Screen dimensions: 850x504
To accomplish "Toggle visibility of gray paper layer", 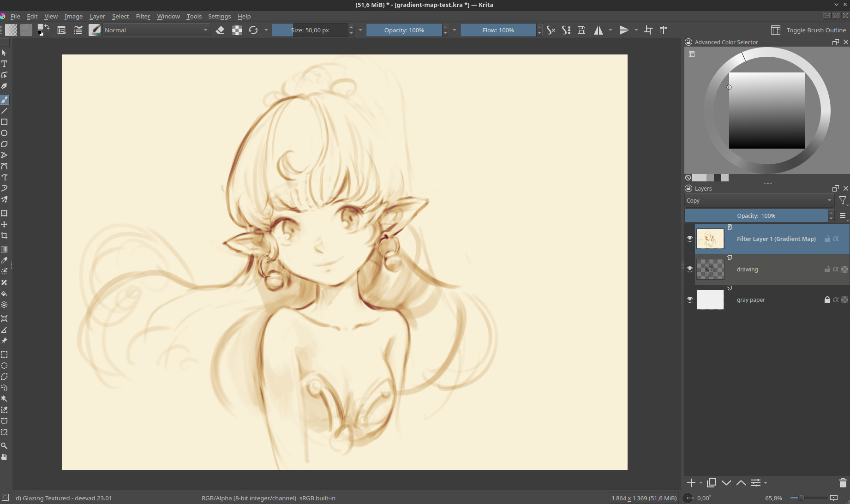I will 690,300.
